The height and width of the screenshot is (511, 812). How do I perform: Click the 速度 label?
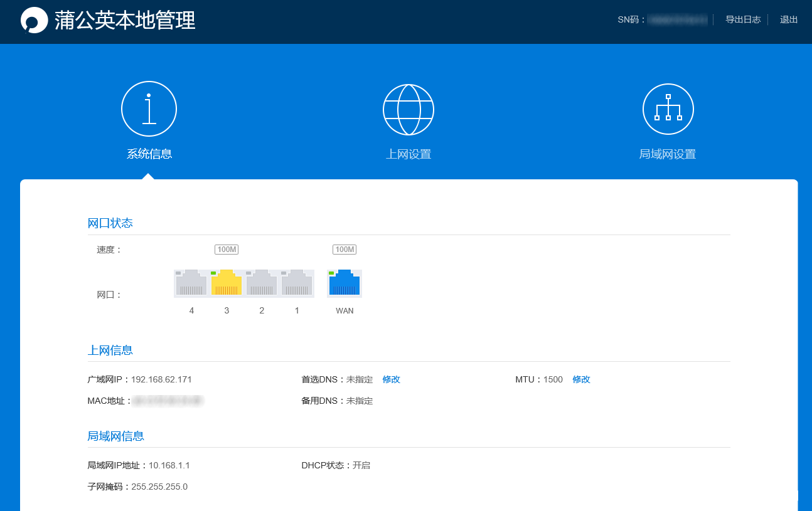pos(109,250)
